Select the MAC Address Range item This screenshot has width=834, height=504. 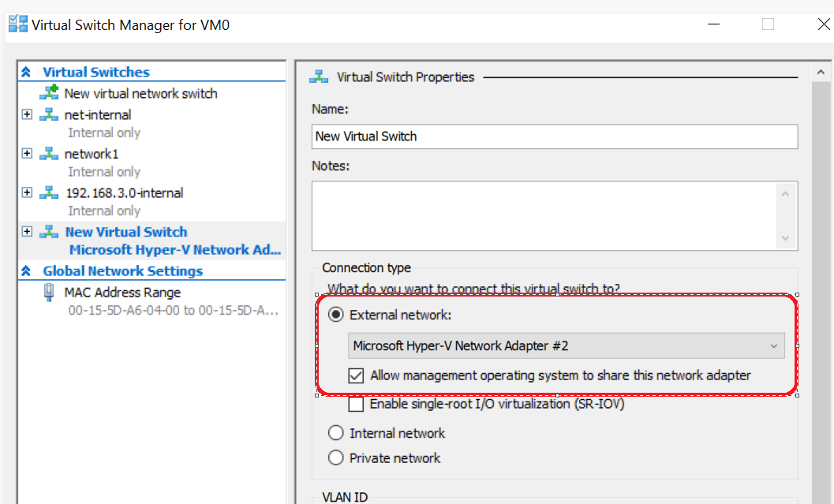pos(122,293)
